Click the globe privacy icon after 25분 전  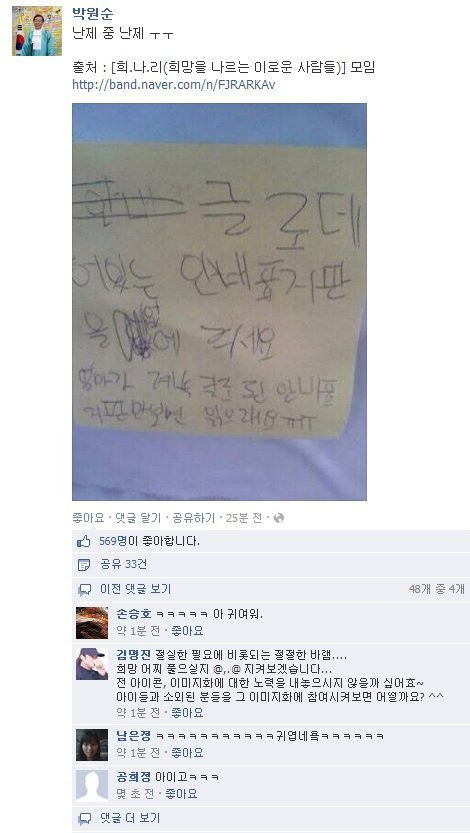279,518
